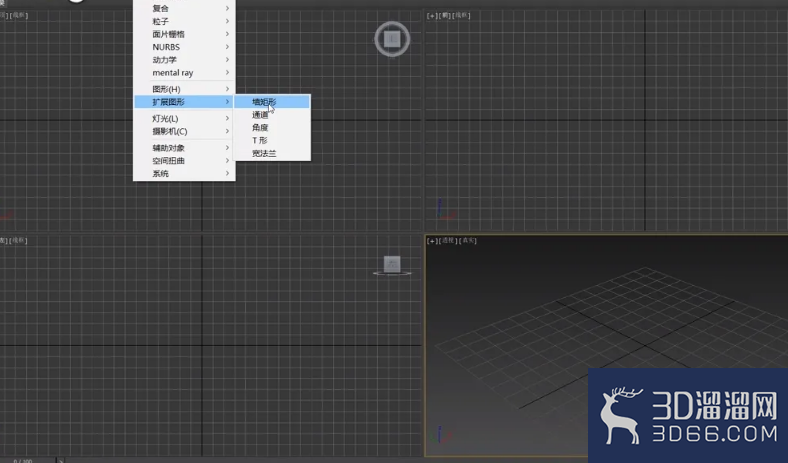The width and height of the screenshot is (788, 463).
Task: Pick the 角度 shape entry
Action: pyautogui.click(x=272, y=128)
